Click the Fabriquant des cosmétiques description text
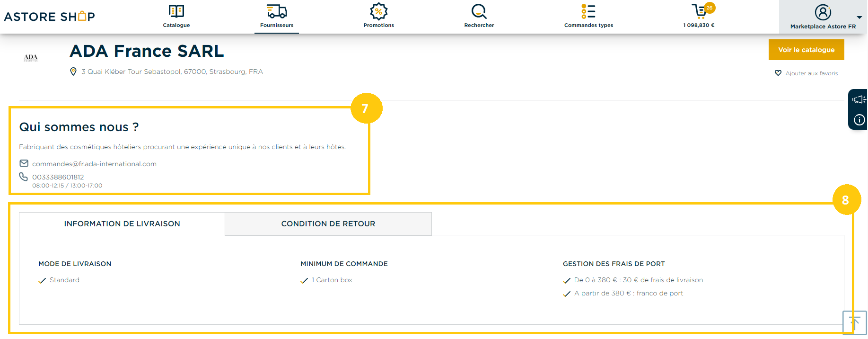Screen dimensions: 868x339 pyautogui.click(x=183, y=147)
